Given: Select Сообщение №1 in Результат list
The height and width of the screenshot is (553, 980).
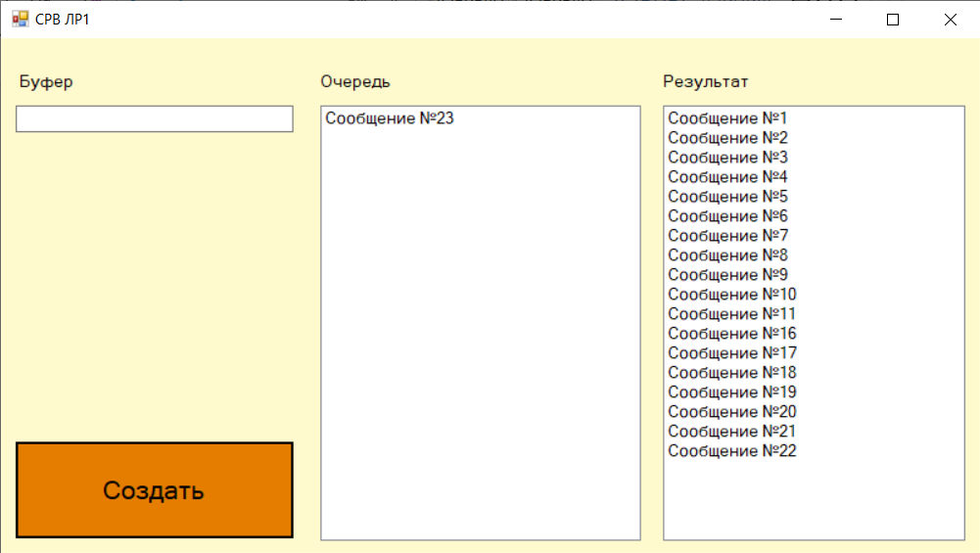Looking at the screenshot, I should coord(814,118).
